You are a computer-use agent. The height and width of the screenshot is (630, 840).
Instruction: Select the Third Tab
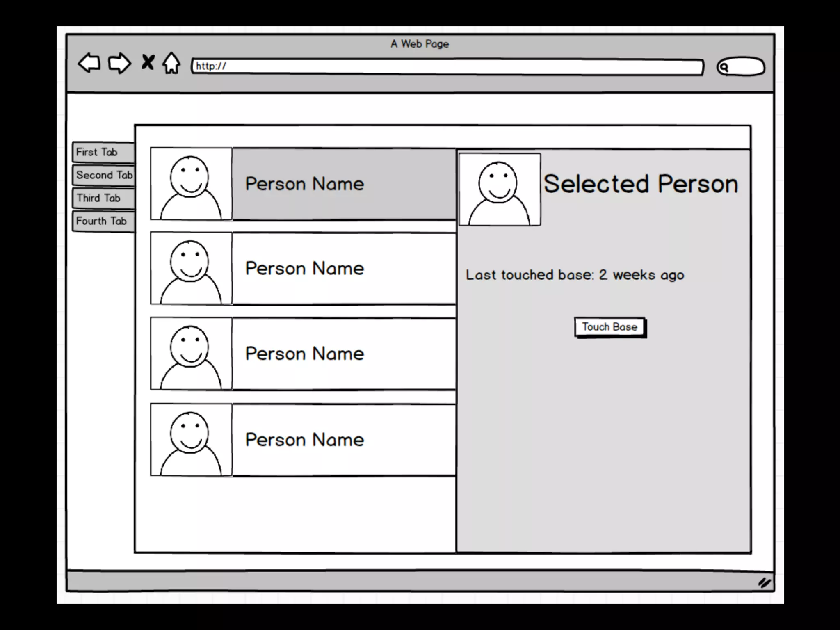(x=103, y=198)
